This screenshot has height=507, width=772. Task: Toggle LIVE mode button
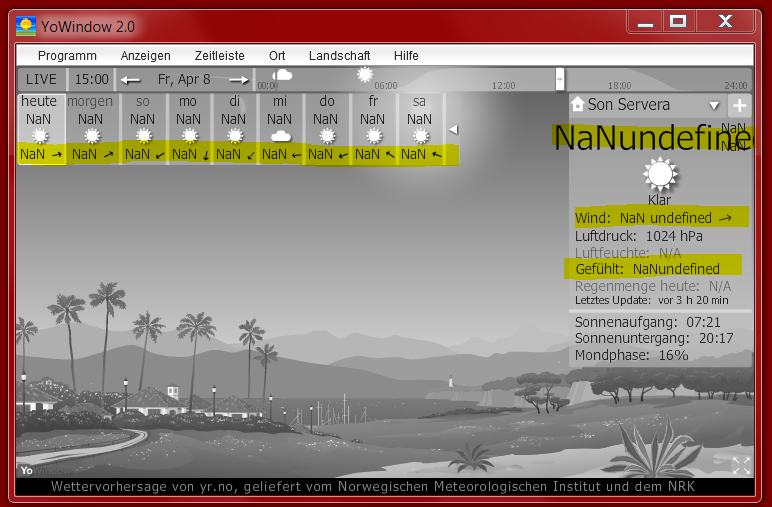pyautogui.click(x=42, y=79)
